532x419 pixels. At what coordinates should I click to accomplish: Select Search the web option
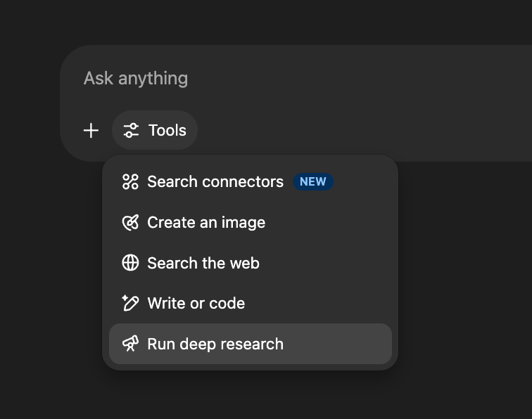203,263
